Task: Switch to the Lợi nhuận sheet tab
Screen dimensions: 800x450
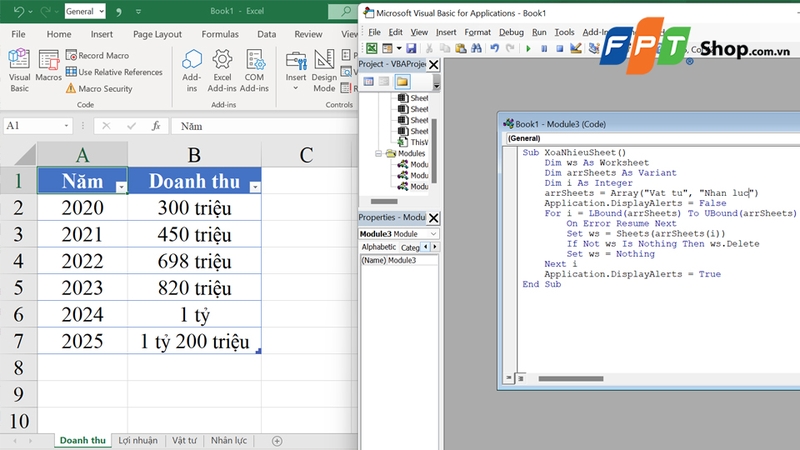Action: 138,440
